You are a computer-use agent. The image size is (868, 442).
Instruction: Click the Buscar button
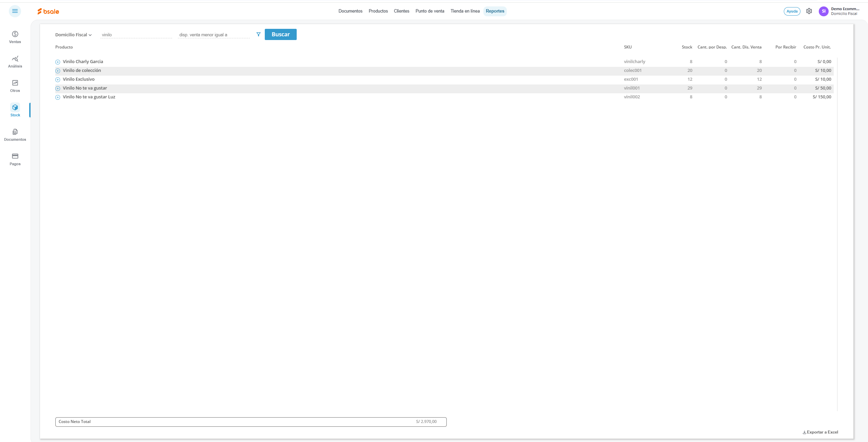pyautogui.click(x=280, y=34)
